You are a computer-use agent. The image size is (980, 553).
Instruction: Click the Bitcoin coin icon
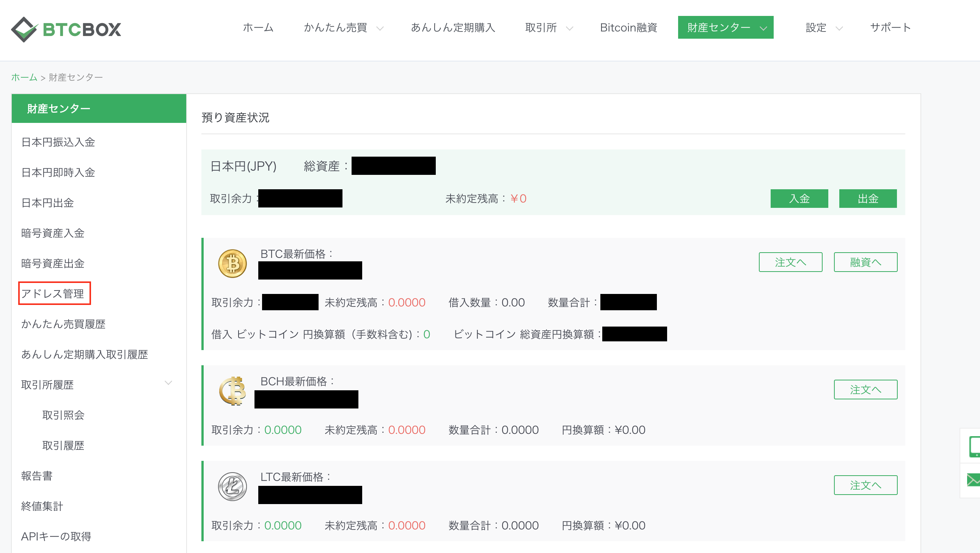pos(232,263)
